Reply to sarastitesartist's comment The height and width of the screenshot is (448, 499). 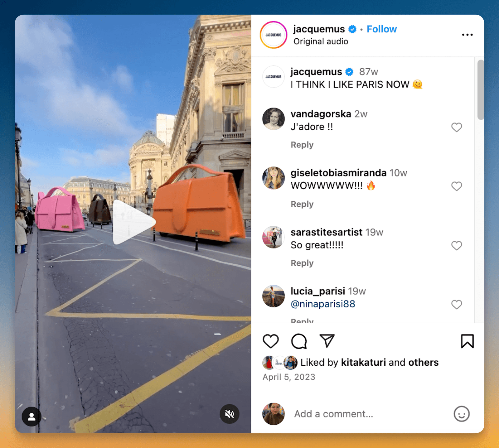point(302,263)
